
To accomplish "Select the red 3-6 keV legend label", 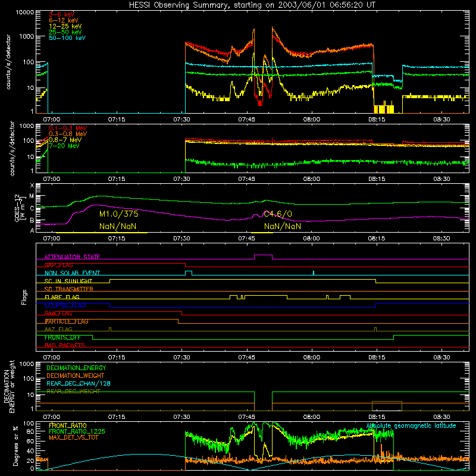I will point(61,14).
